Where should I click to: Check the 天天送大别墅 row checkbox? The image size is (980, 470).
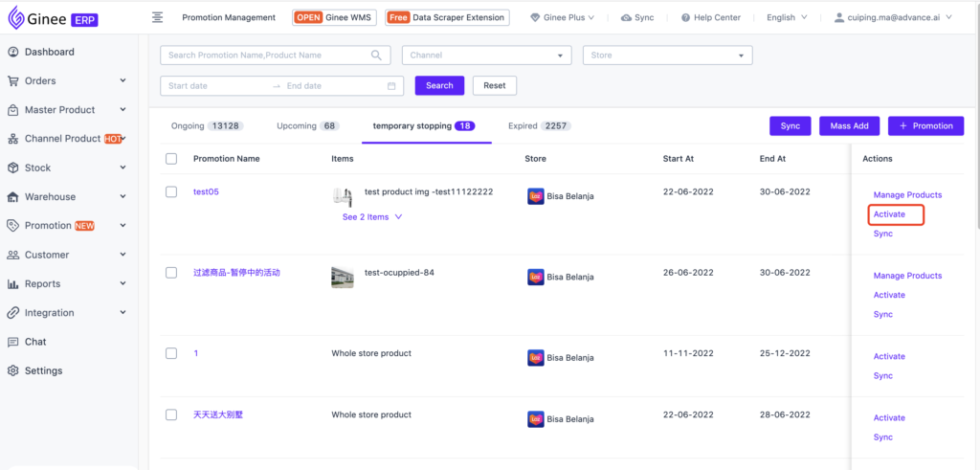pyautogui.click(x=171, y=414)
